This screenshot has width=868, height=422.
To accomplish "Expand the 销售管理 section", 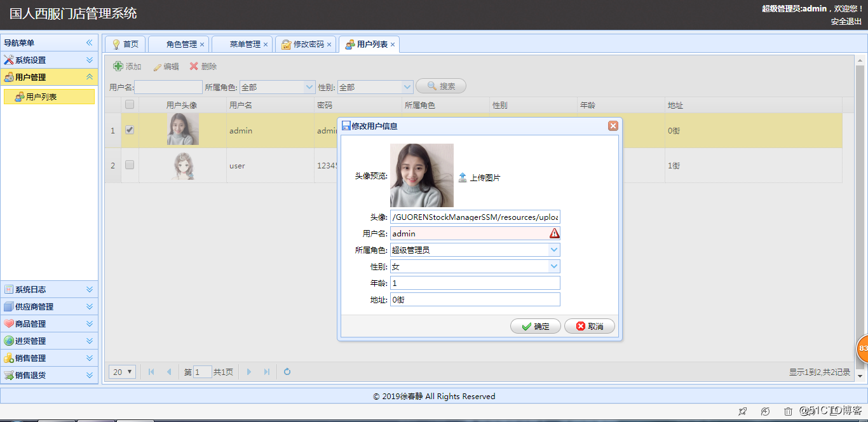I will 90,358.
